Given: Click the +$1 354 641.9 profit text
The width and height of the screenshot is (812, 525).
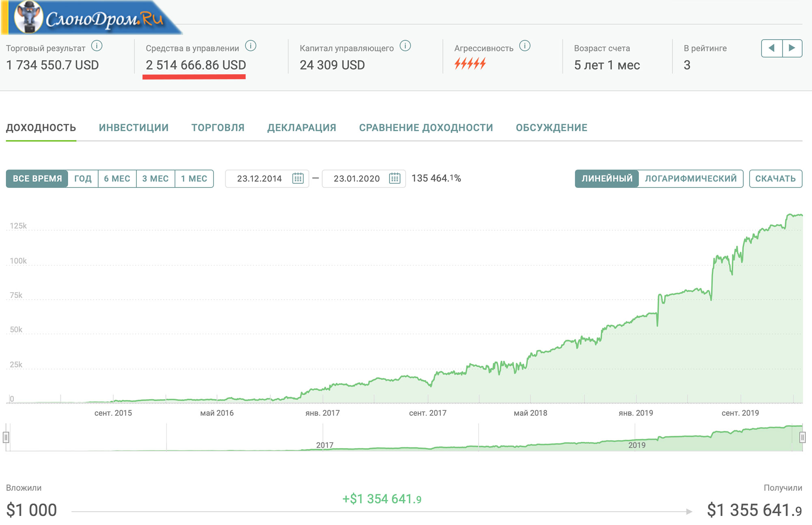Looking at the screenshot, I should [382, 499].
